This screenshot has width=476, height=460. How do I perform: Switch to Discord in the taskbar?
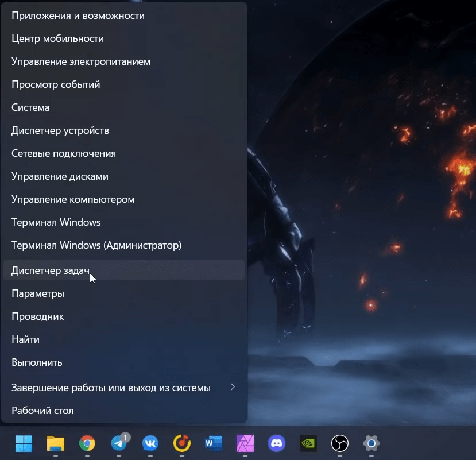pyautogui.click(x=277, y=443)
